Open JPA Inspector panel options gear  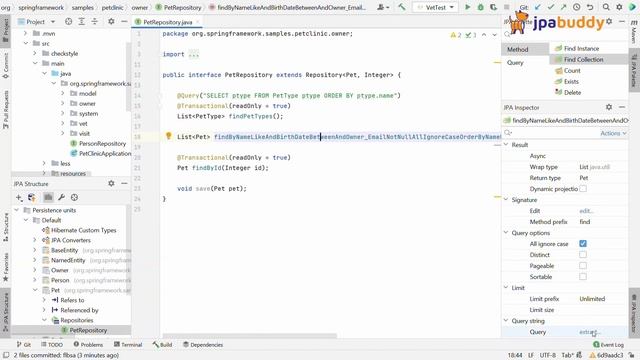[609, 107]
